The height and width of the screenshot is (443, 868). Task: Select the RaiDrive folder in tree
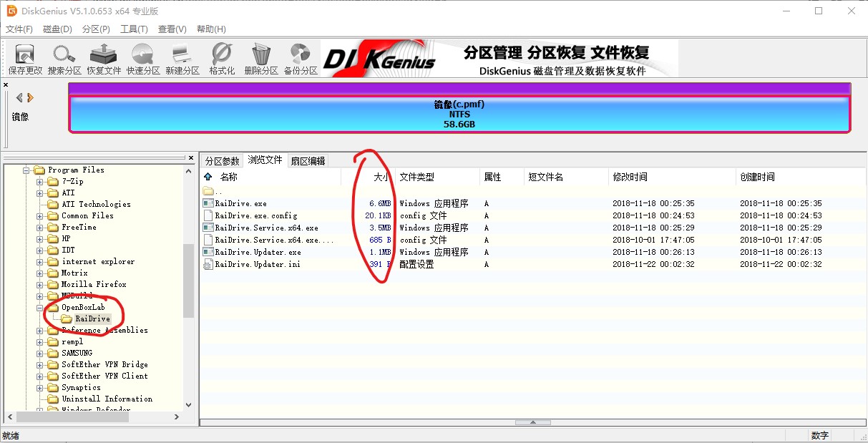pyautogui.click(x=92, y=318)
